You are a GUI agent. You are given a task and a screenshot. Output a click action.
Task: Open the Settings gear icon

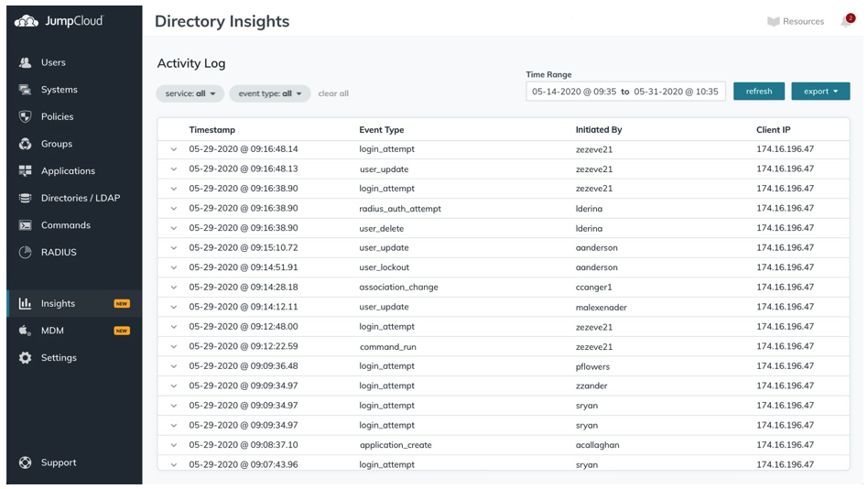click(x=26, y=358)
